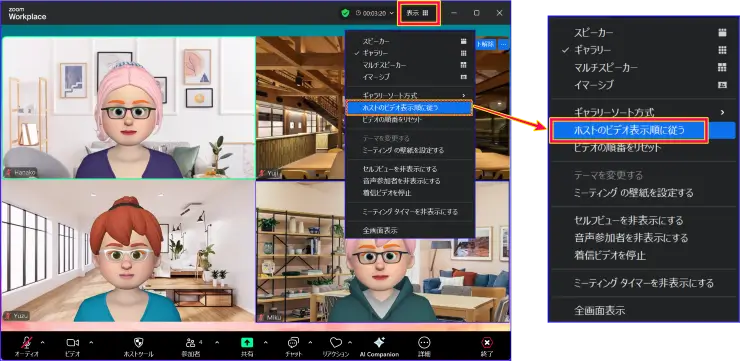Click the green security shield icon in title bar
Image resolution: width=740 pixels, height=361 pixels.
coord(345,13)
